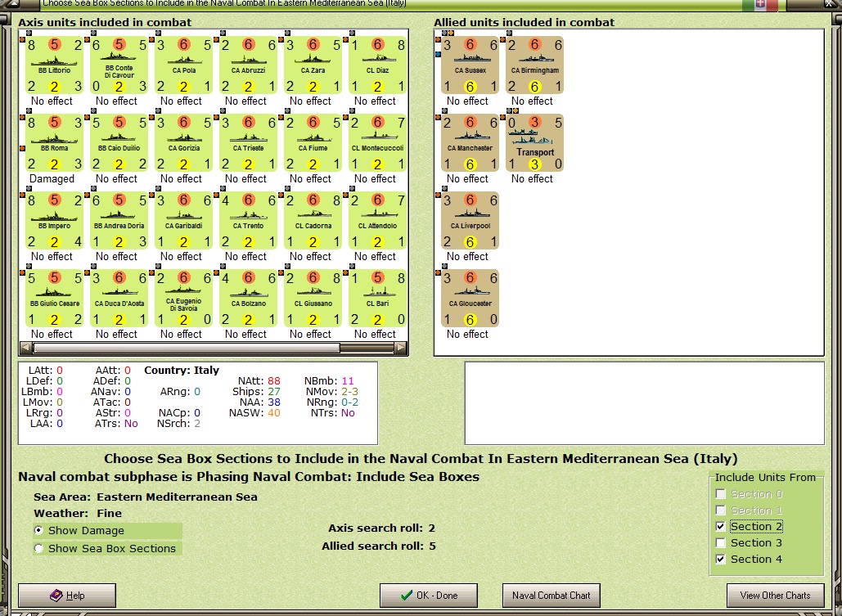Image resolution: width=842 pixels, height=616 pixels.
Task: Select the CA Manchester counter
Action: click(470, 143)
